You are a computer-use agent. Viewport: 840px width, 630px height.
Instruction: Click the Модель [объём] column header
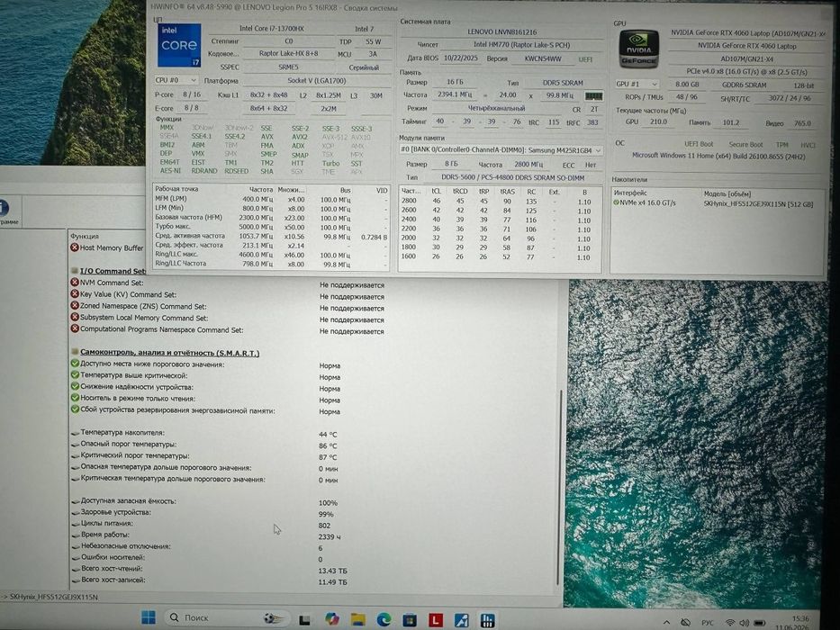[x=727, y=193]
